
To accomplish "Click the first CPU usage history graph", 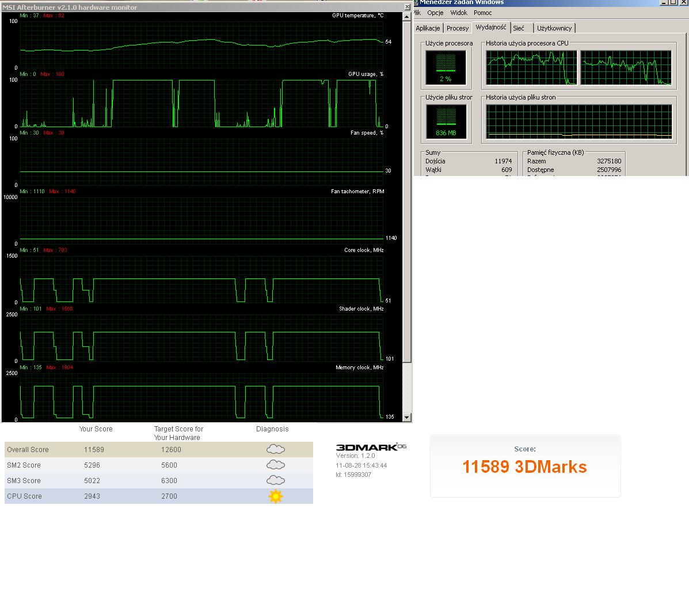I will [531, 68].
